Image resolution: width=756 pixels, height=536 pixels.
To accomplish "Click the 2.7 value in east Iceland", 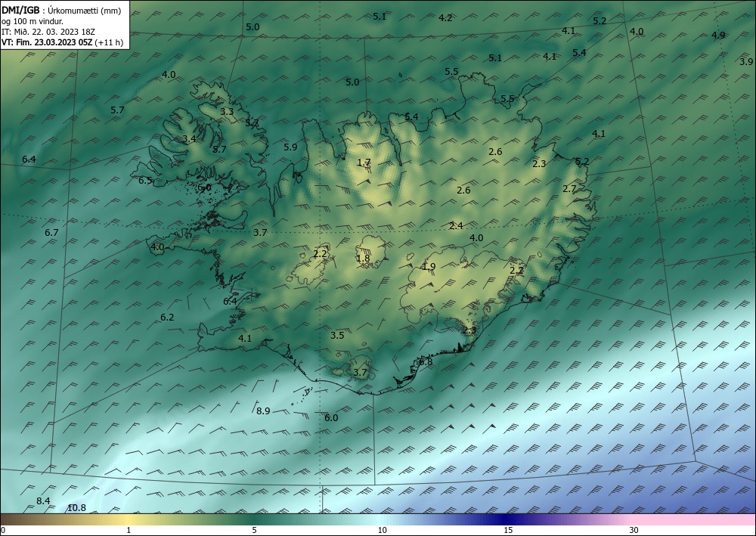I will [569, 188].
